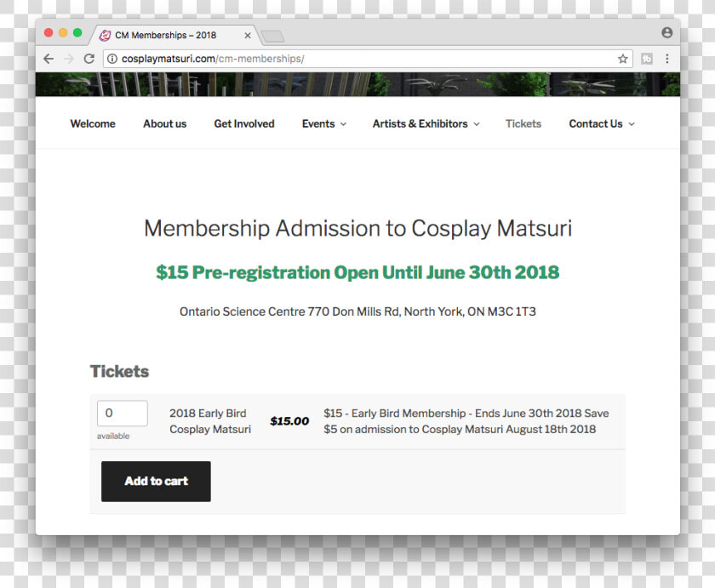Screen dimensions: 715x588
Task: Expand the Events dropdown menu
Action: click(323, 124)
